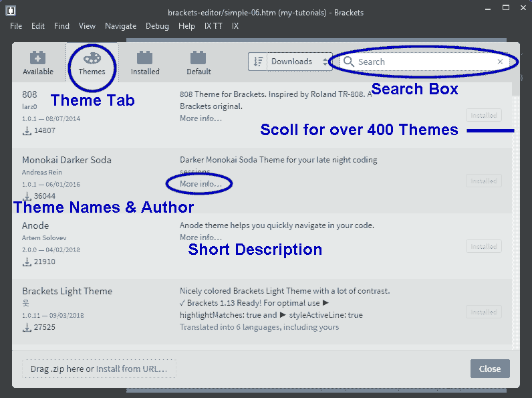The height and width of the screenshot is (398, 532).
Task: Clear the search box with the X
Action: click(x=500, y=62)
